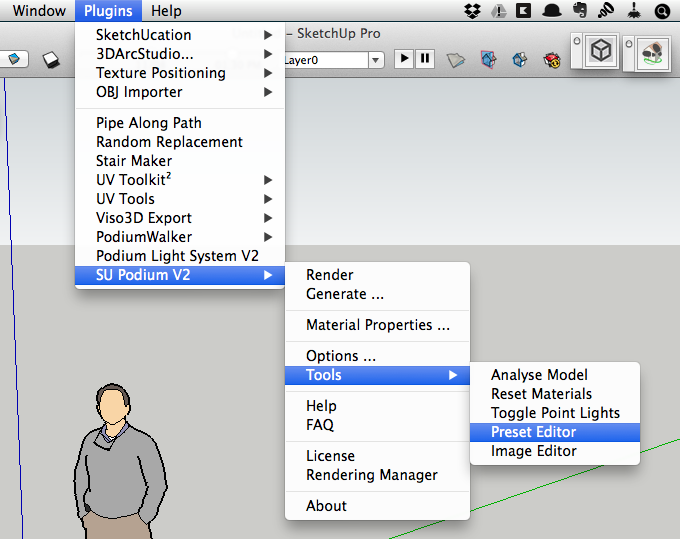This screenshot has width=680, height=539.
Task: Click the standing man figure in the model
Action: click(x=118, y=464)
